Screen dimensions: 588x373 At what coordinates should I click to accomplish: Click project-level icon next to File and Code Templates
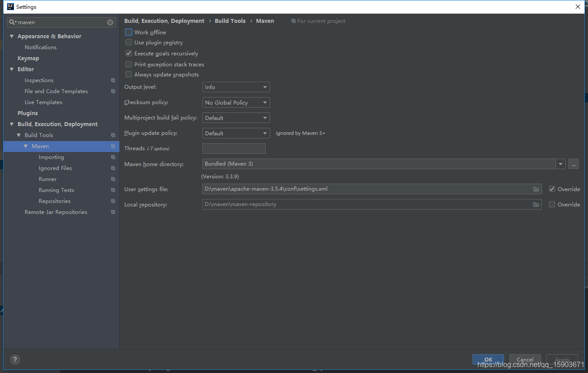tap(113, 91)
